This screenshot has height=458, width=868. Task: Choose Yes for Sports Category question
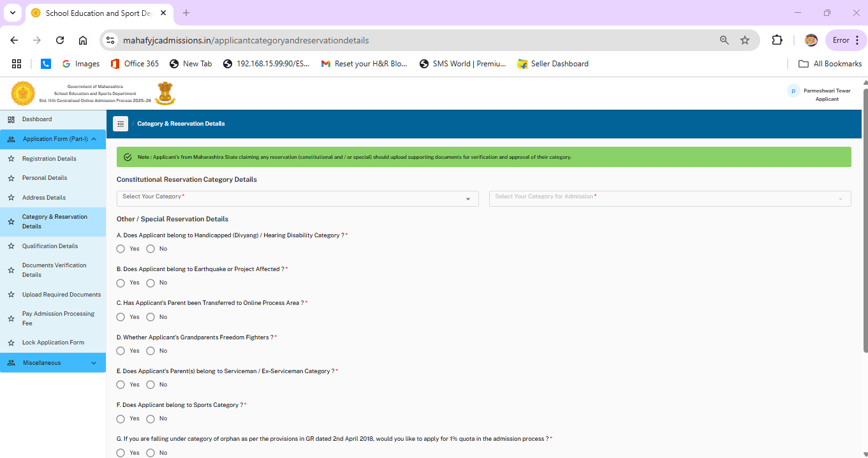pyautogui.click(x=121, y=418)
